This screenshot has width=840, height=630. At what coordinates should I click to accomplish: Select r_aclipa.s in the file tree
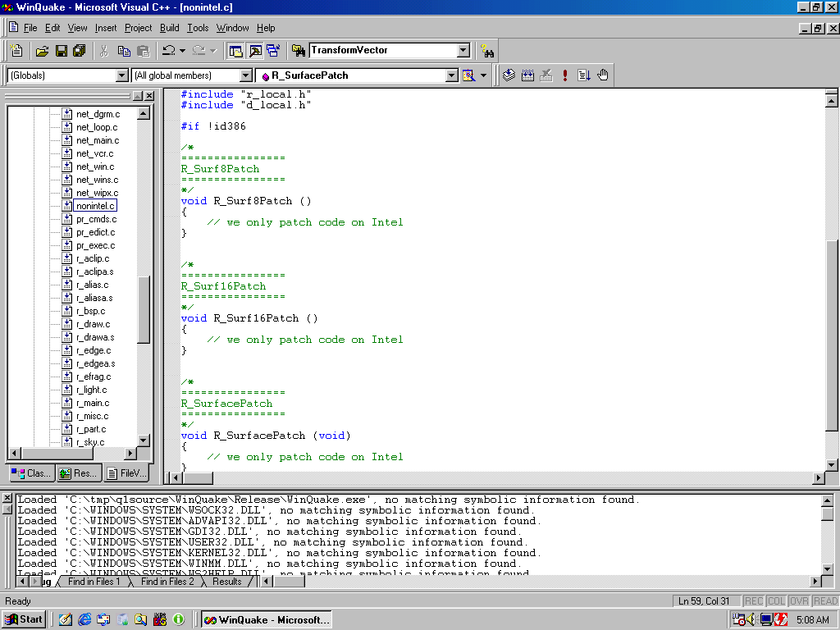pos(95,272)
